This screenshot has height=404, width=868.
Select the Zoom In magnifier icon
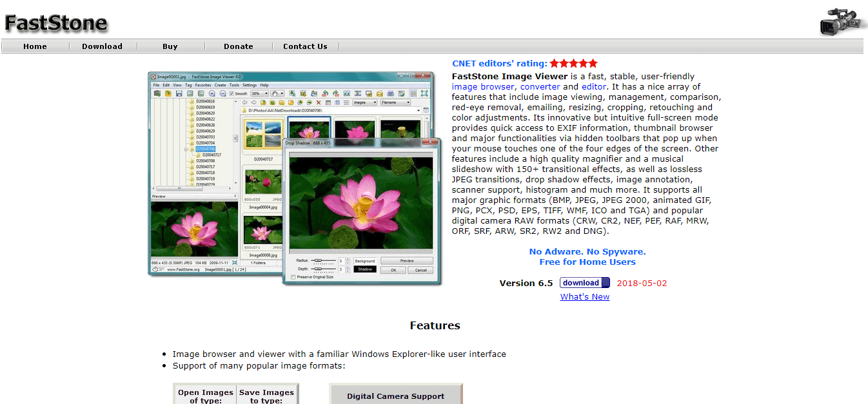coord(212,93)
